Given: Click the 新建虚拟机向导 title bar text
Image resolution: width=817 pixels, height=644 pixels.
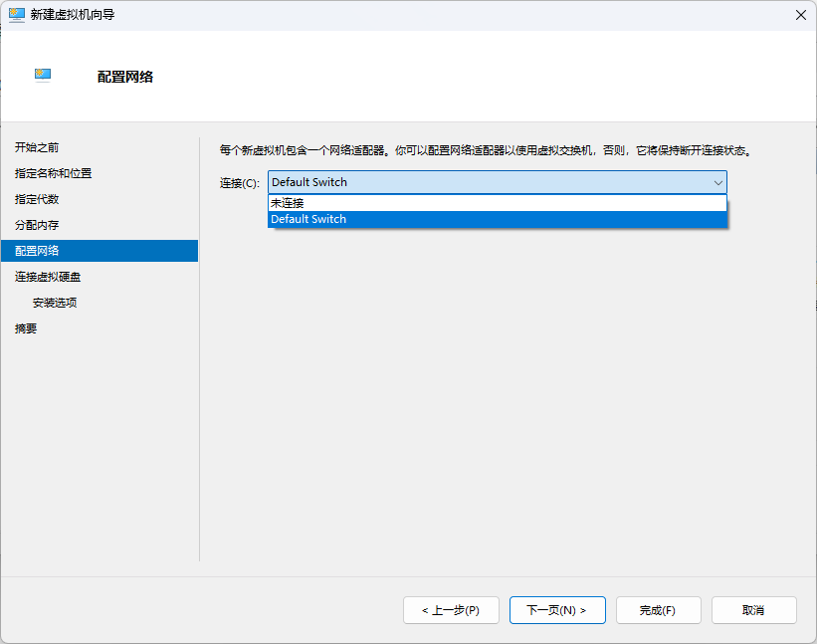Looking at the screenshot, I should point(73,15).
